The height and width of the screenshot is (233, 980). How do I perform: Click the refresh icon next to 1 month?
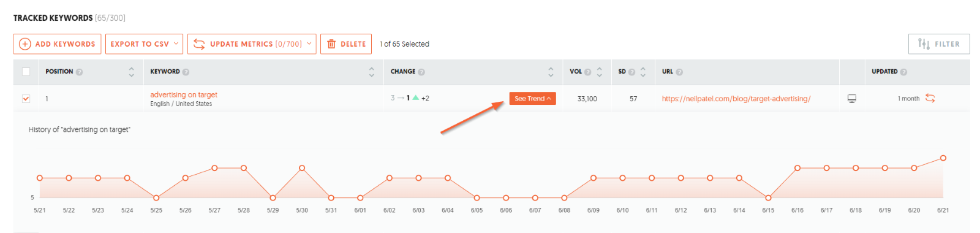coord(930,98)
